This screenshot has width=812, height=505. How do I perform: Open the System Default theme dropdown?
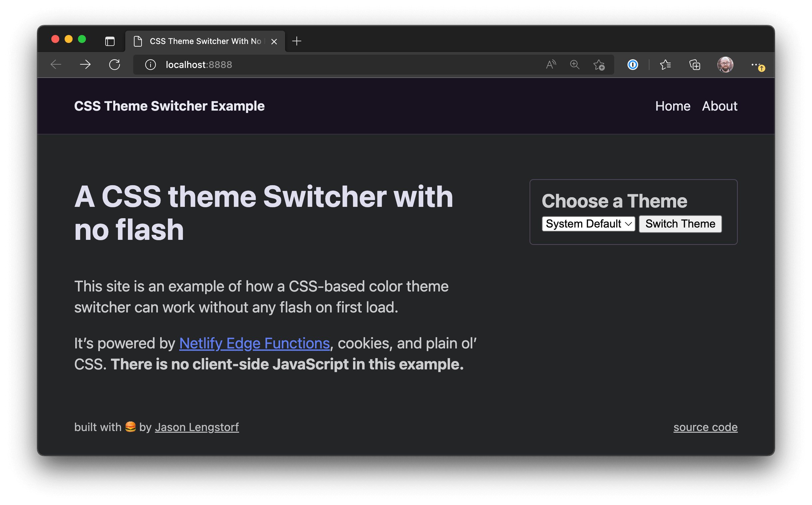point(588,224)
